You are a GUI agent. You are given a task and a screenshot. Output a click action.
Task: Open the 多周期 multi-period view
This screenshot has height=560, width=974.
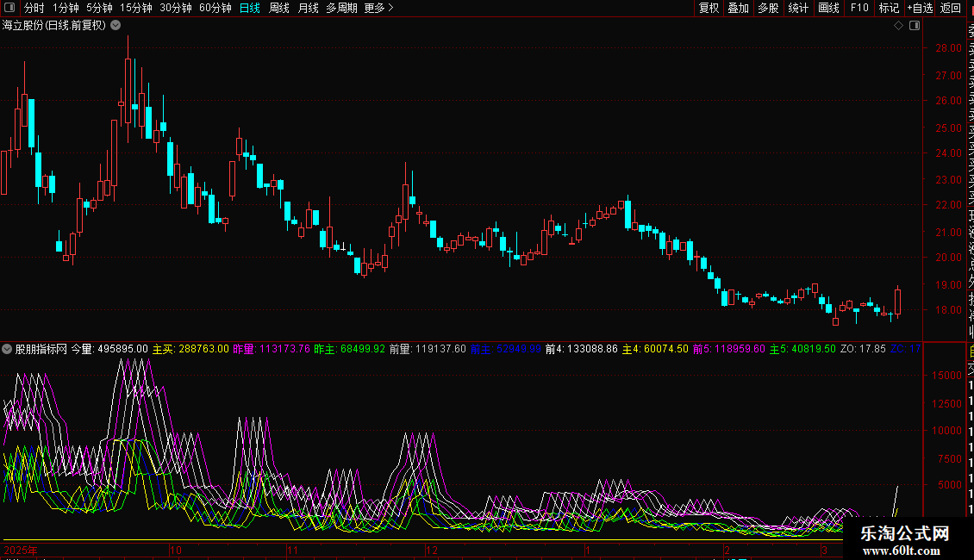[341, 8]
